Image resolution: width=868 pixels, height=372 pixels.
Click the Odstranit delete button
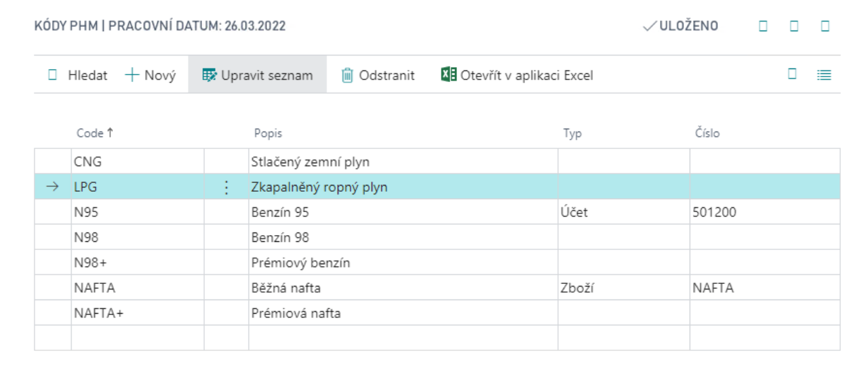tap(378, 75)
